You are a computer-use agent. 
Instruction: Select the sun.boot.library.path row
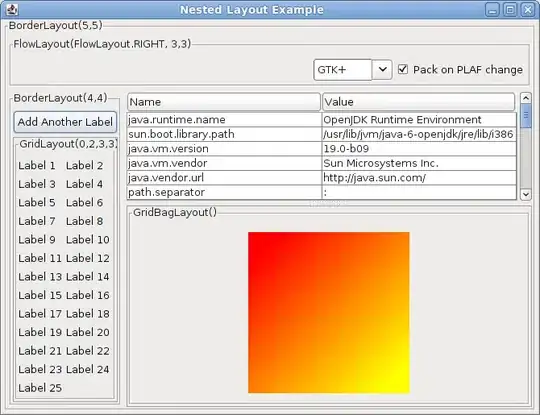click(x=322, y=134)
